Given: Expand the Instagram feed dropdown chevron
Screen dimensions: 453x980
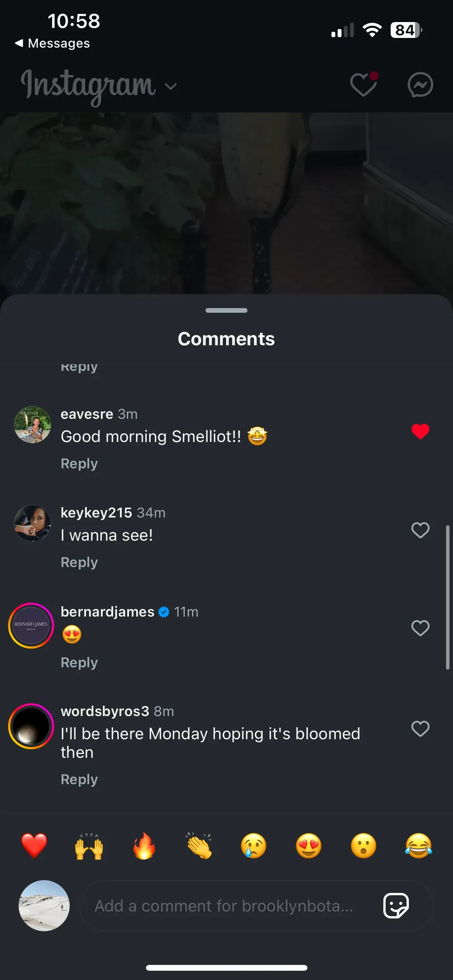Looking at the screenshot, I should 171,86.
